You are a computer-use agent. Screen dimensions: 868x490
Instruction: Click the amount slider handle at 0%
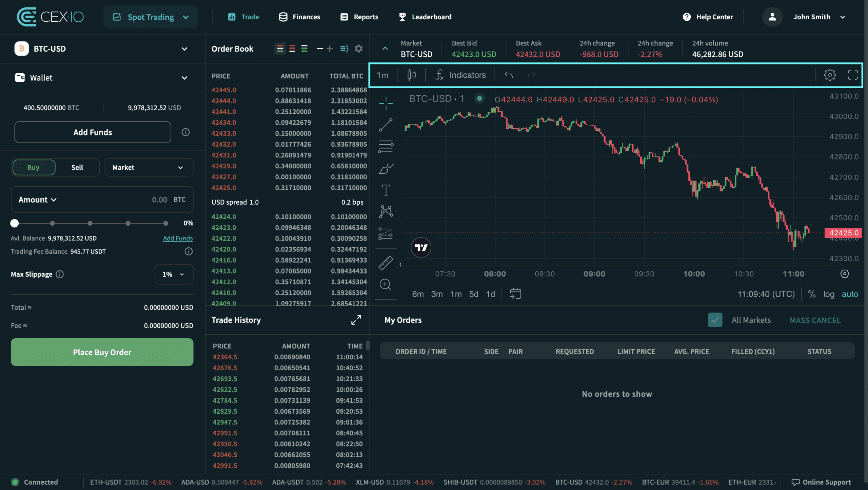(x=14, y=223)
